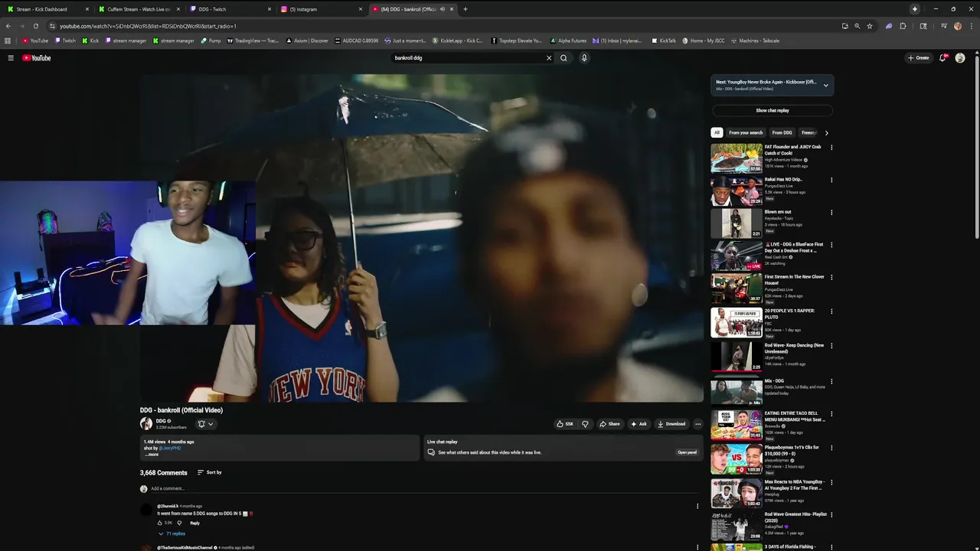
Task: Click the browser address bar URL
Action: coord(148,26)
